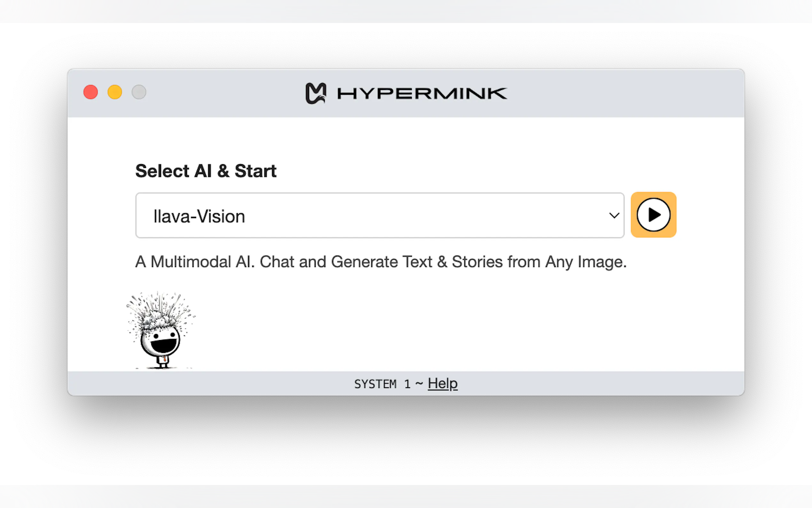The height and width of the screenshot is (508, 812).
Task: Open the llava-Vision model dropdown
Action: [379, 215]
